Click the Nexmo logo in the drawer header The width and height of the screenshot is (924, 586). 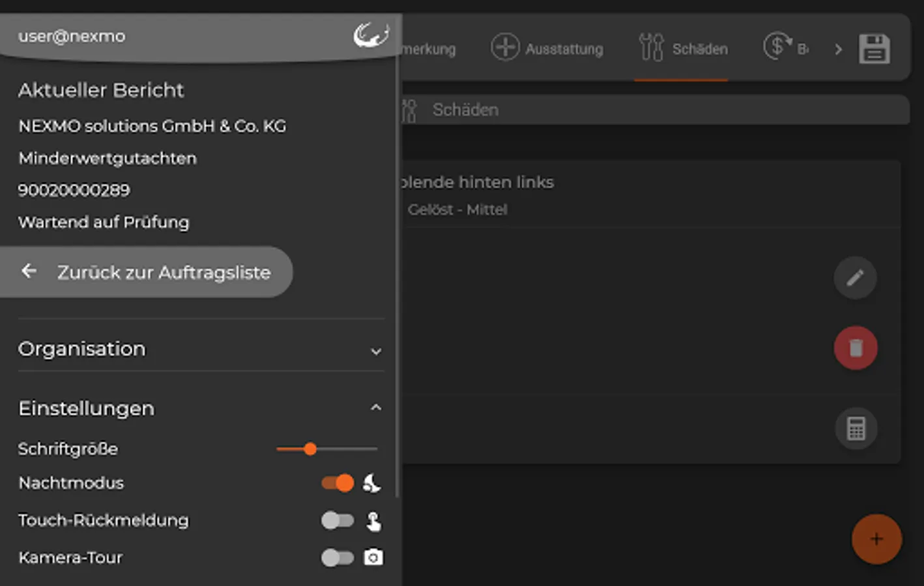tap(371, 35)
